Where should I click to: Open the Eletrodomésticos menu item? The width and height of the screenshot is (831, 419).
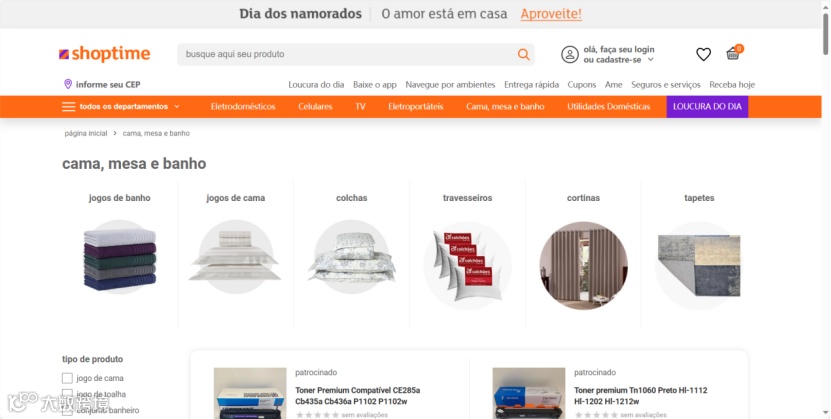[x=243, y=106]
